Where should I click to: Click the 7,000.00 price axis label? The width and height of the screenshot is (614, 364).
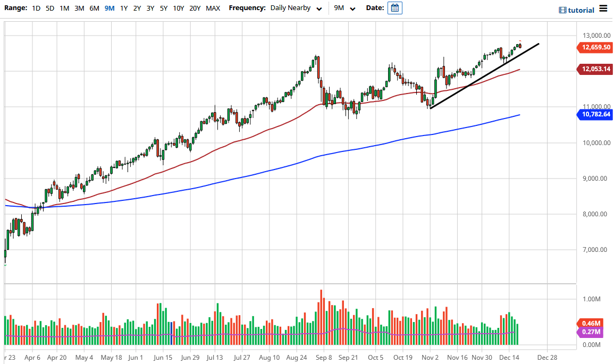(595, 250)
